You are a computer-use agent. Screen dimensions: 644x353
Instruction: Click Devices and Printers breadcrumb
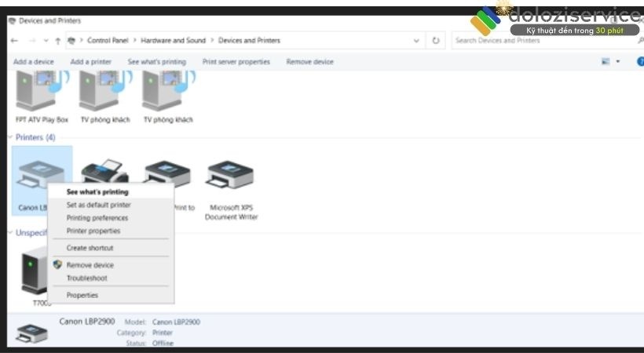[x=249, y=40]
